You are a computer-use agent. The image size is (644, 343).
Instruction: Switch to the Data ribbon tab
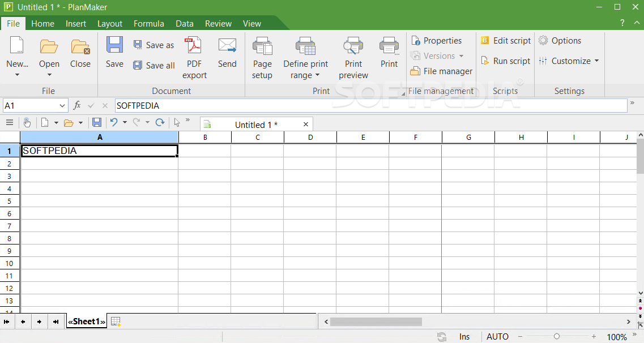coord(185,23)
